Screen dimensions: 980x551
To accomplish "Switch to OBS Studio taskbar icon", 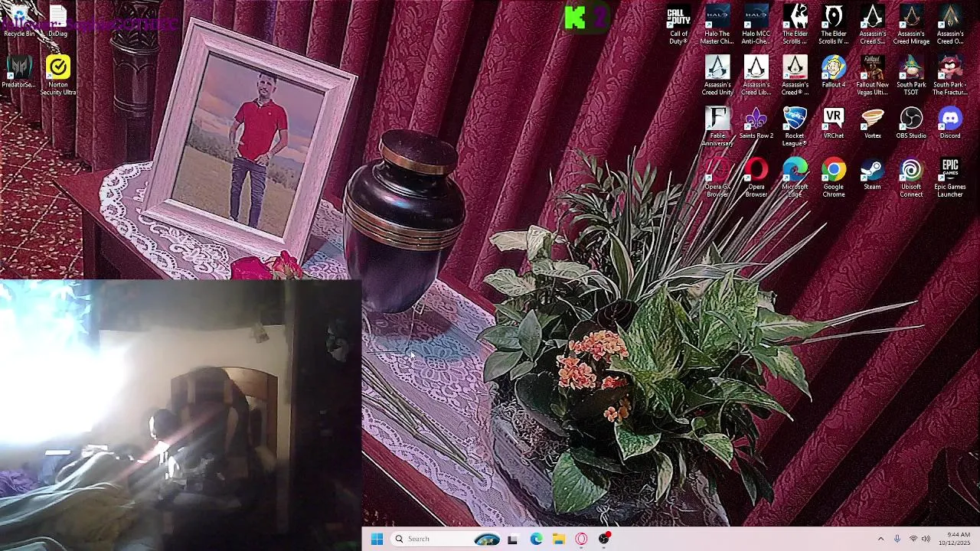I will pos(604,539).
